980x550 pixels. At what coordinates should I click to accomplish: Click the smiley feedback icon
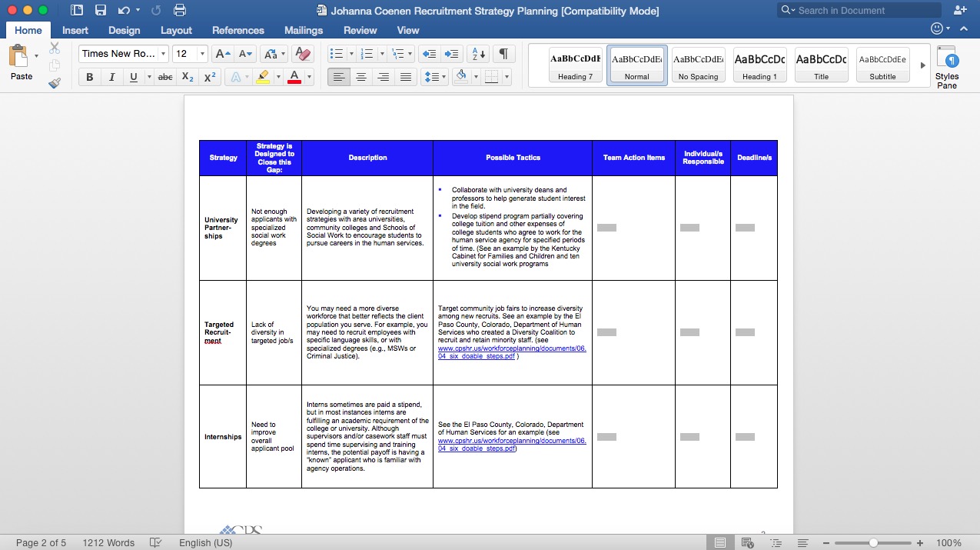click(936, 28)
